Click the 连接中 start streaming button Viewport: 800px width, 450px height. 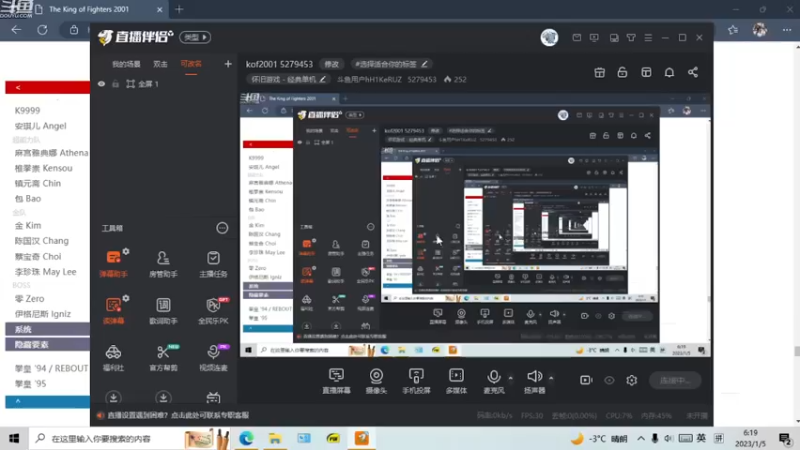pos(675,380)
